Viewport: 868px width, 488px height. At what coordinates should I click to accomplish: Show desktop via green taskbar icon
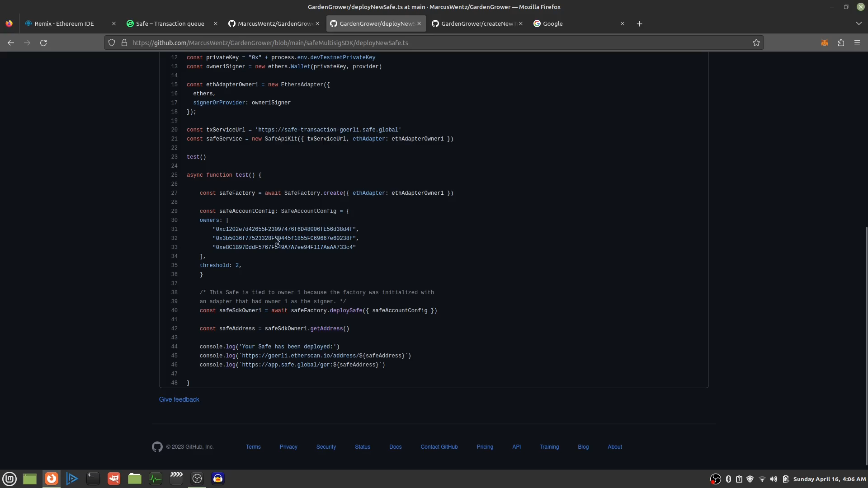[x=30, y=479]
